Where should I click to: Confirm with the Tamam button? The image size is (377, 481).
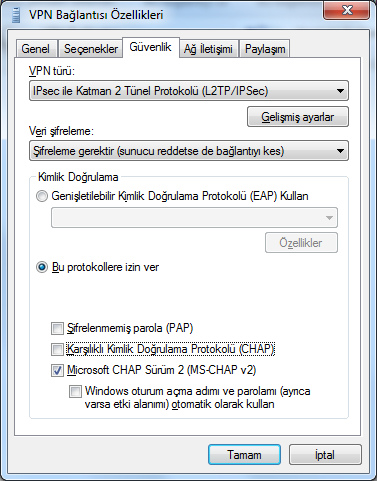coord(244,455)
